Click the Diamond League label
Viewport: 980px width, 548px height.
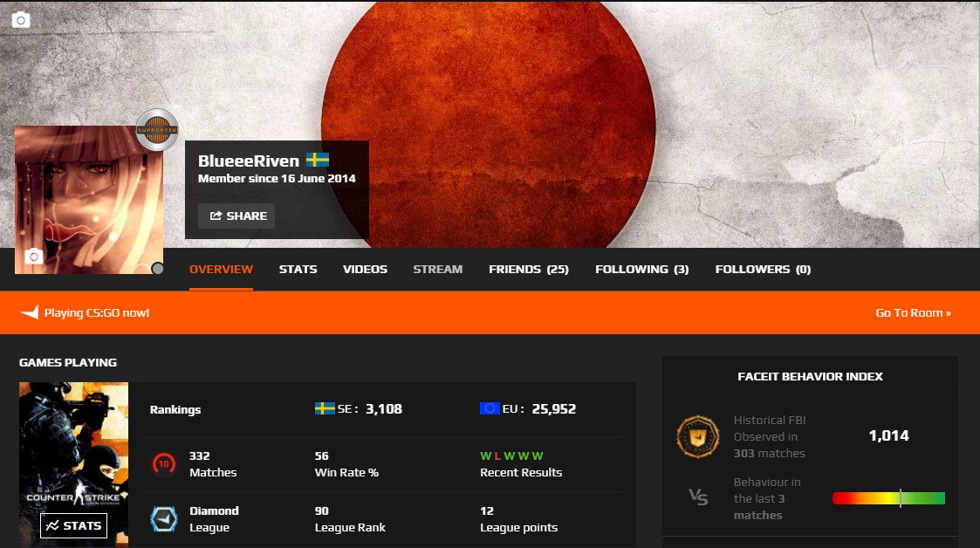tap(215, 519)
